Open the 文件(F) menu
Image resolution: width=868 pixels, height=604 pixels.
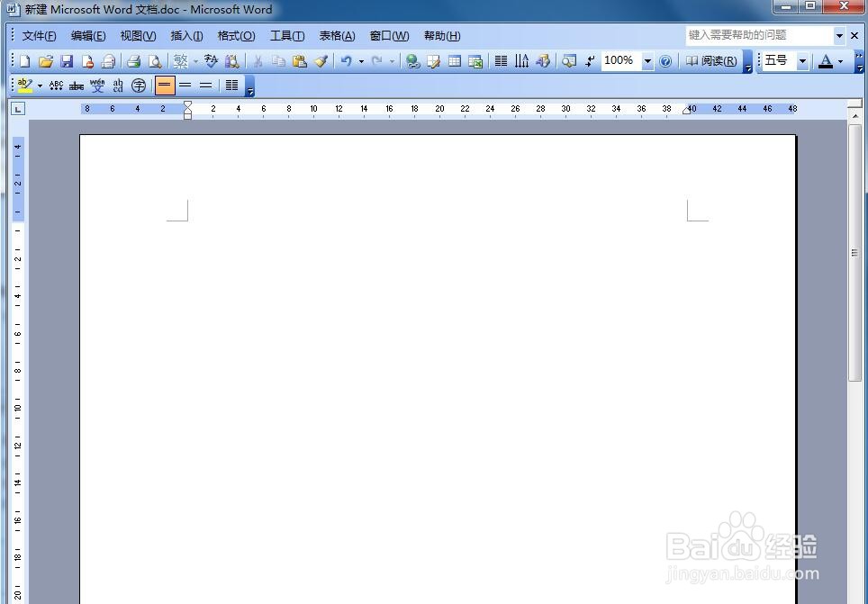(x=39, y=36)
